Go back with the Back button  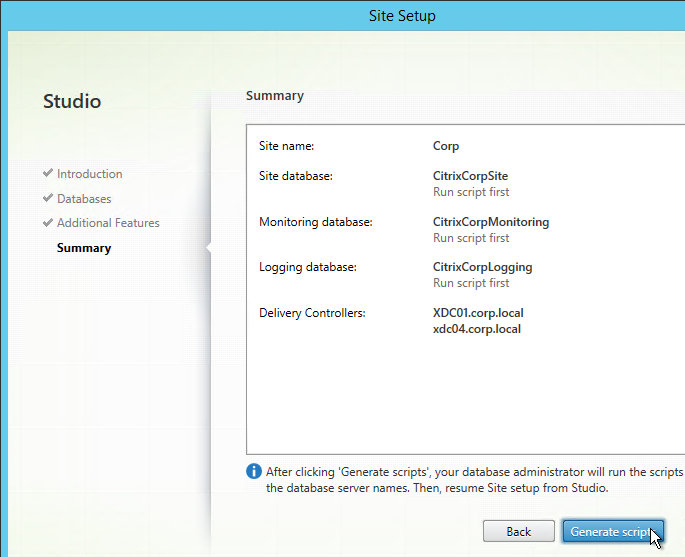(x=519, y=531)
